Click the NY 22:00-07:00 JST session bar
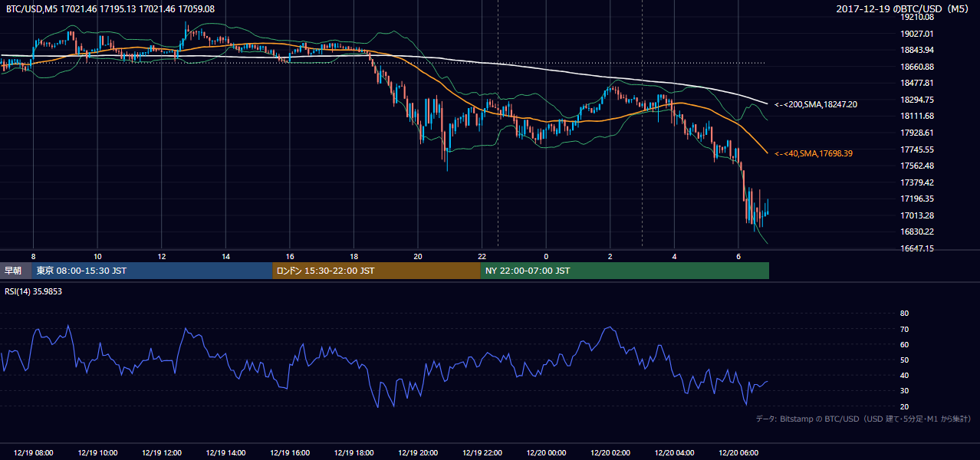 [x=625, y=271]
